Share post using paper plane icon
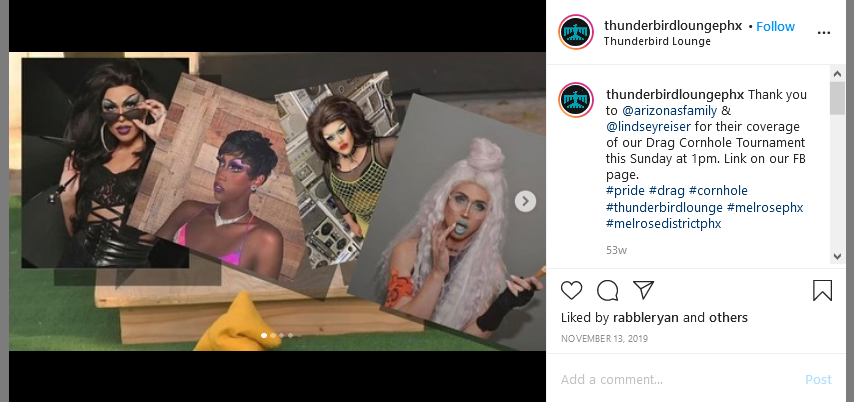854x402 pixels. pyautogui.click(x=644, y=290)
